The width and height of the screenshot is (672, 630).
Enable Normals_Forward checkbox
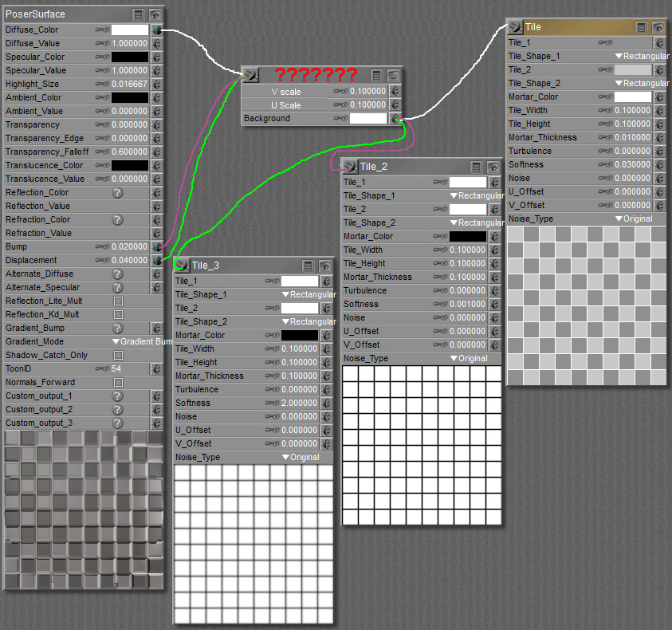(119, 382)
